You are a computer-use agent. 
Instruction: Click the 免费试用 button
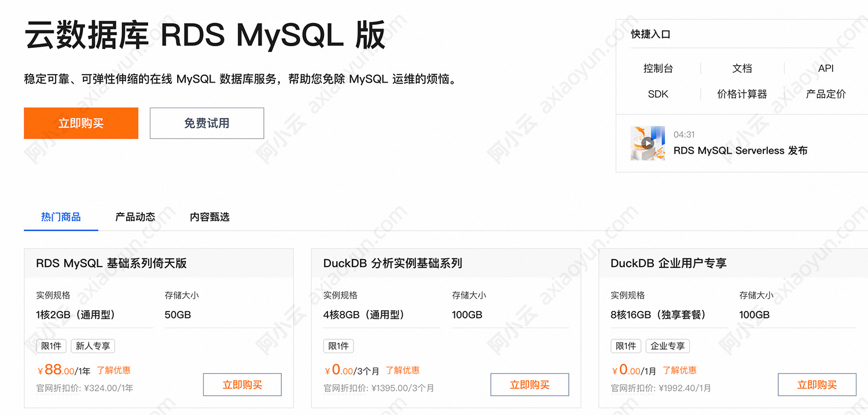tap(207, 123)
